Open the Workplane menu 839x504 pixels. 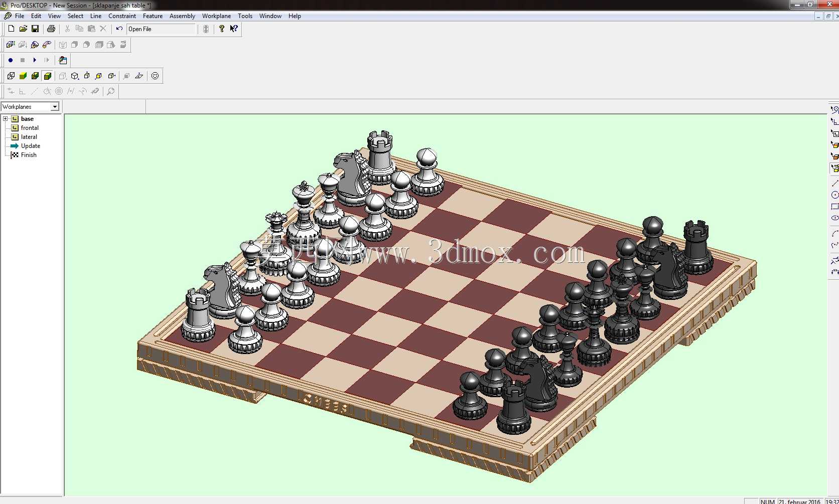pos(216,16)
